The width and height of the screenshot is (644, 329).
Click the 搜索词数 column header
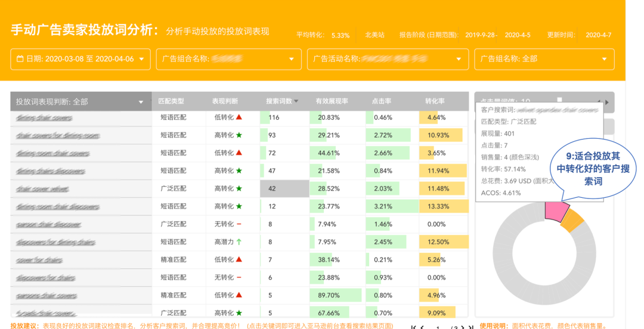(x=279, y=101)
